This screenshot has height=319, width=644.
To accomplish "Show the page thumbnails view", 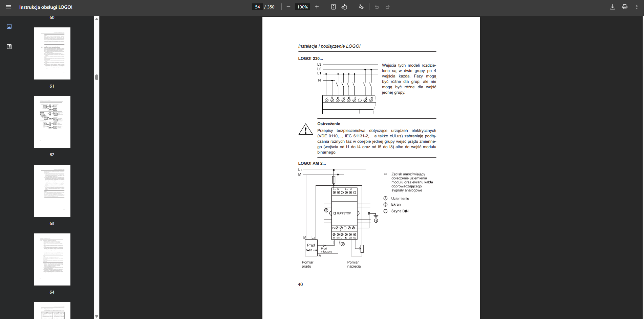I will [x=9, y=26].
